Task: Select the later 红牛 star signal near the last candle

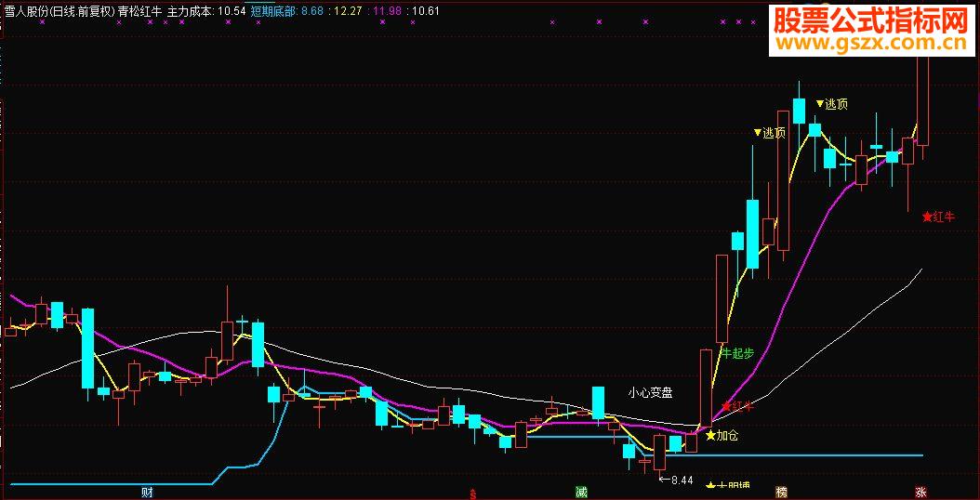Action: tap(939, 217)
